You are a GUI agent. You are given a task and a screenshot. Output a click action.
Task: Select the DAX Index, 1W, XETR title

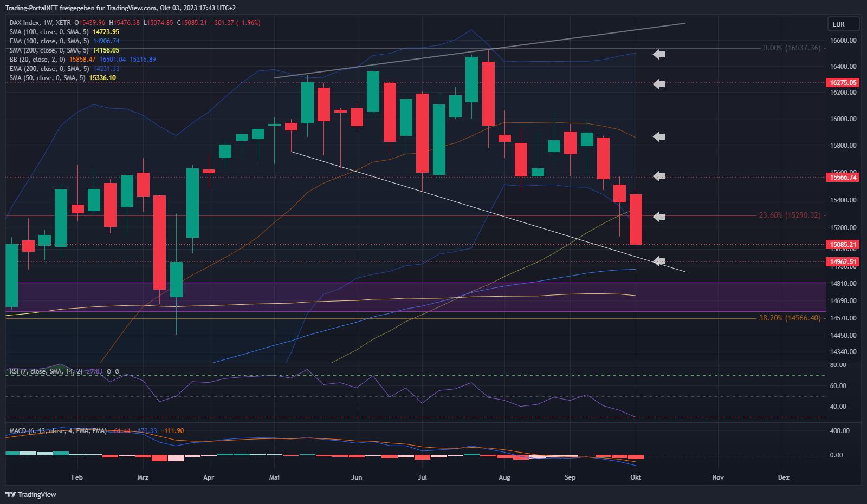40,23
